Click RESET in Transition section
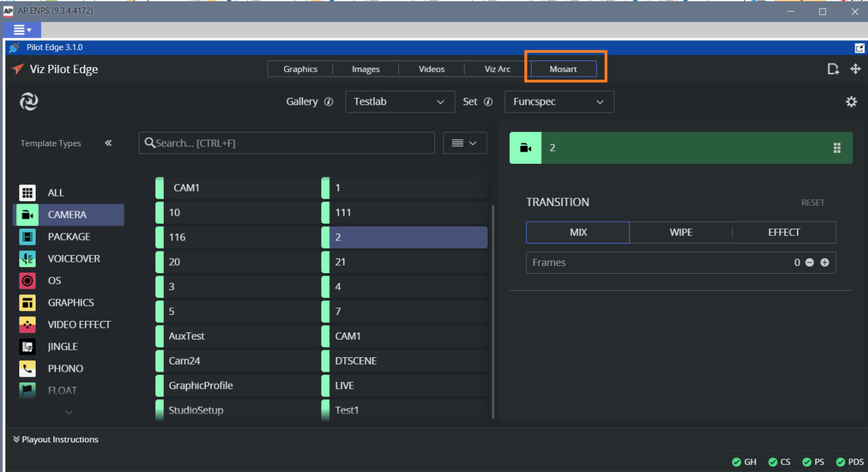Viewport: 868px width, 472px height. [x=812, y=202]
